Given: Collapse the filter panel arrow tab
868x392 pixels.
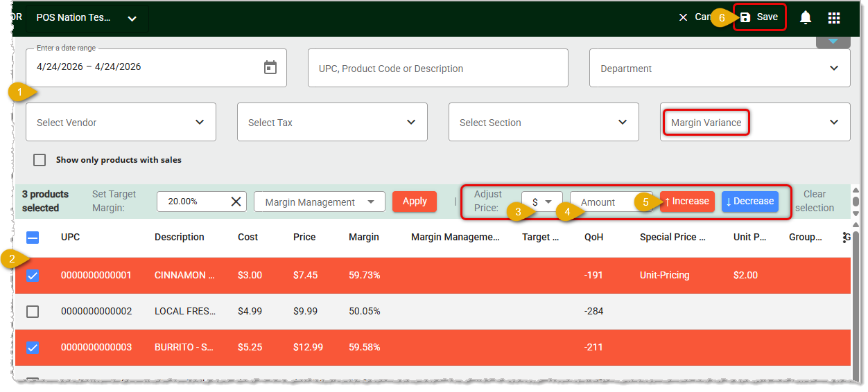Looking at the screenshot, I should coord(833,42).
